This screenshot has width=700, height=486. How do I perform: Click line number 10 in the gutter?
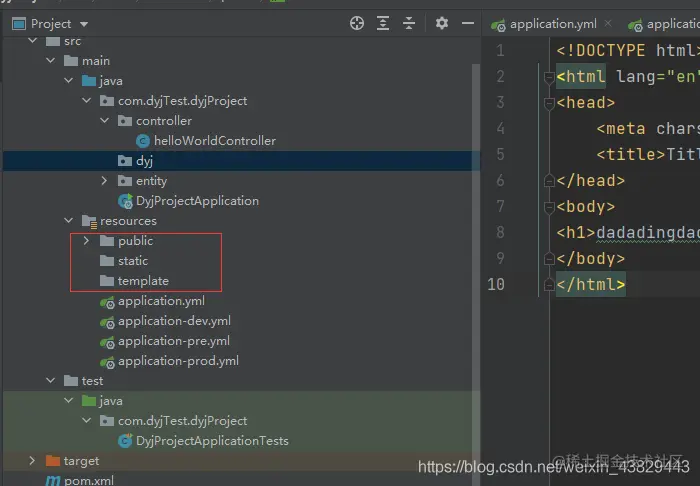[x=496, y=284]
